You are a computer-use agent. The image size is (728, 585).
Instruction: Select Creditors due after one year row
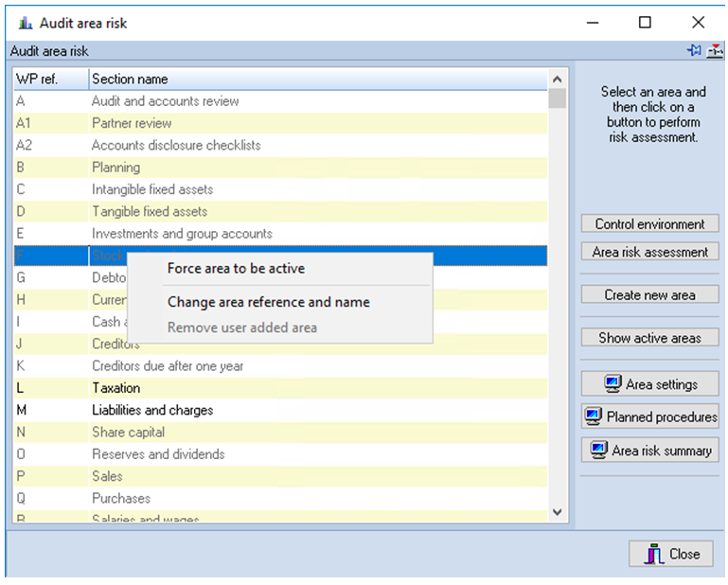coord(280,365)
